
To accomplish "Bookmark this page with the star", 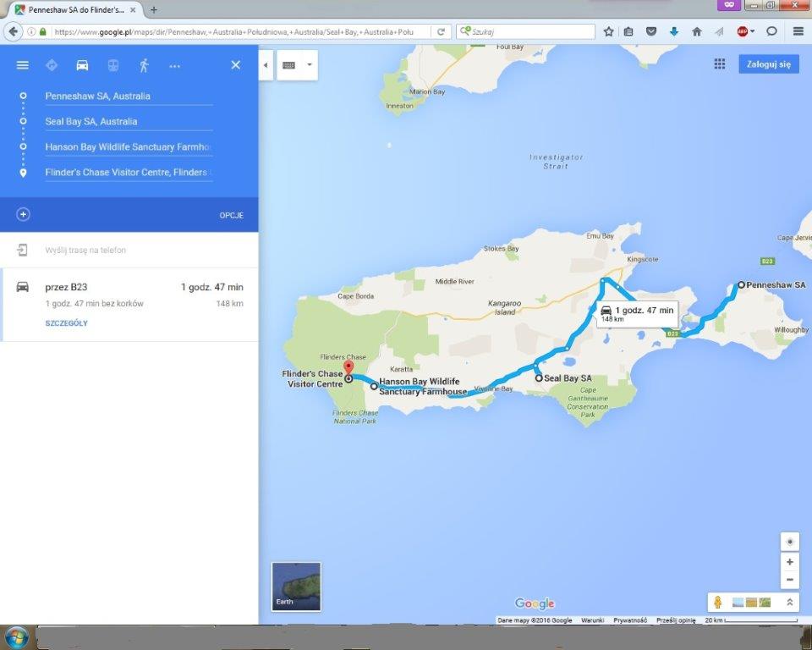I will [x=608, y=31].
